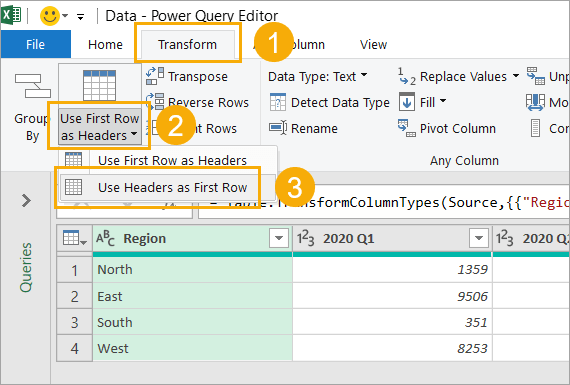Viewport: 570px width, 385px height.
Task: Click the Fill down-arrow icon
Action: 407,101
